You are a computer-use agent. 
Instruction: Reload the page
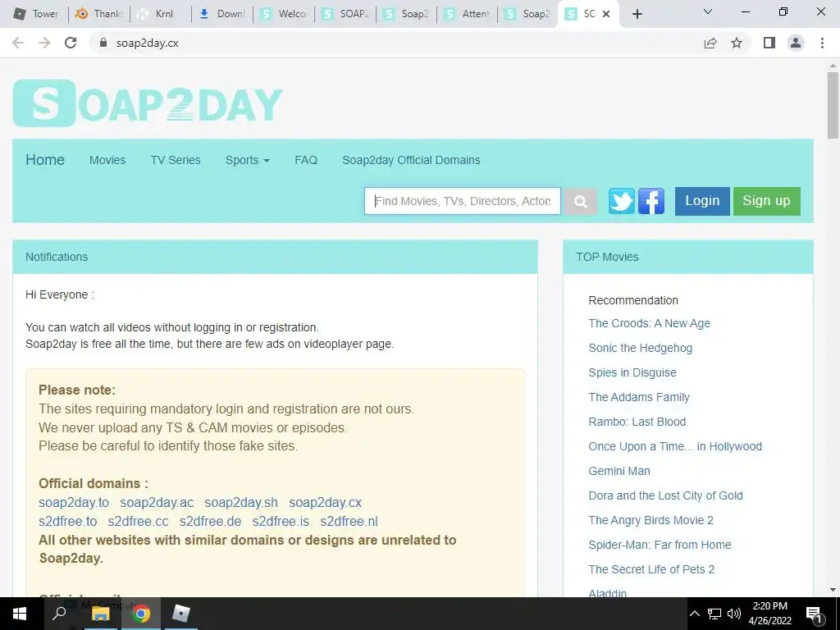(x=71, y=43)
